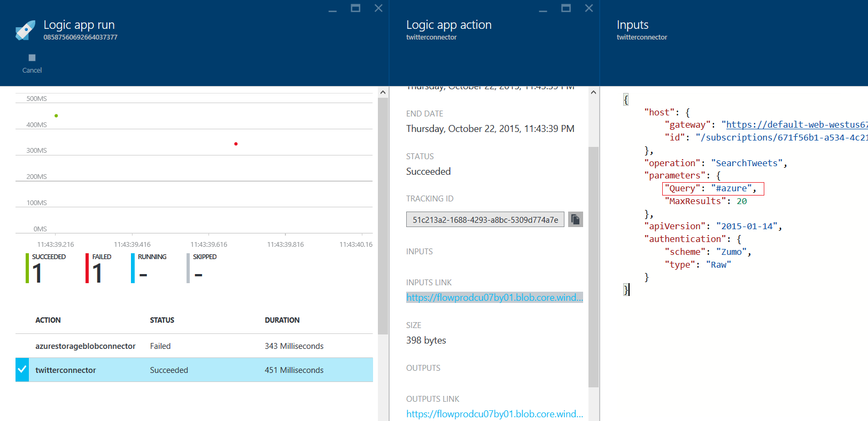Click the RUNNING count tile
This screenshot has width=868, height=421.
click(149, 268)
